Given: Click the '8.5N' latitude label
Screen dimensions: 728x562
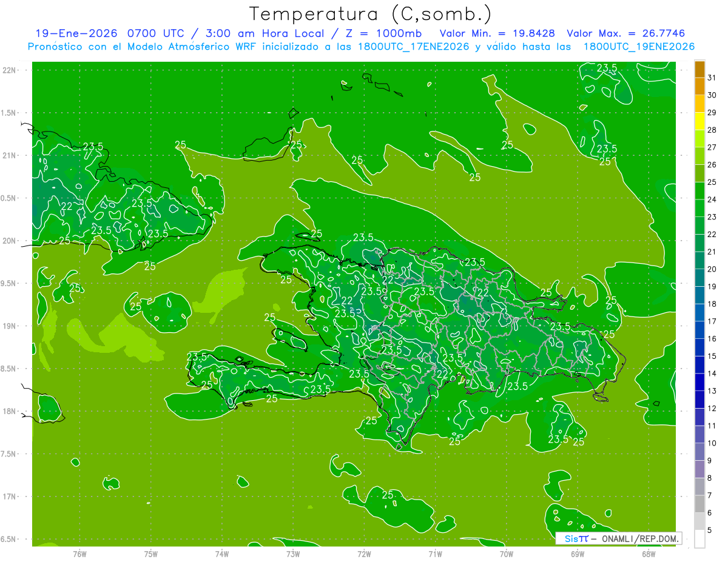Looking at the screenshot, I should pos(8,369).
